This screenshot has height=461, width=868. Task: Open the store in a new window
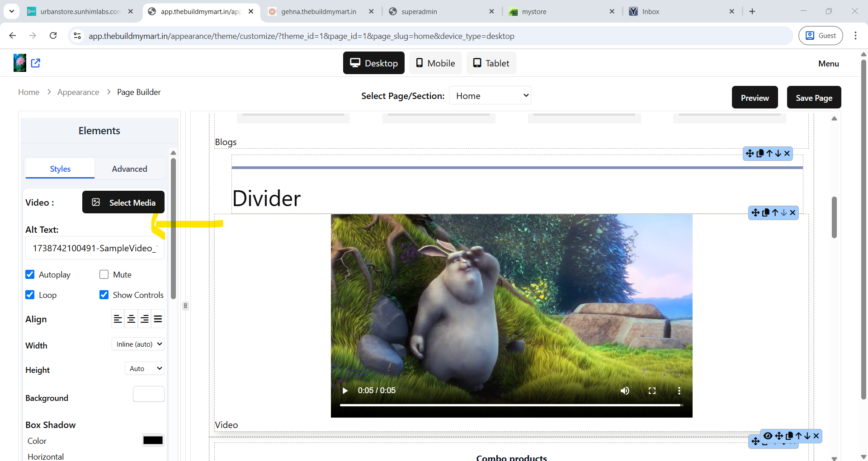(36, 63)
